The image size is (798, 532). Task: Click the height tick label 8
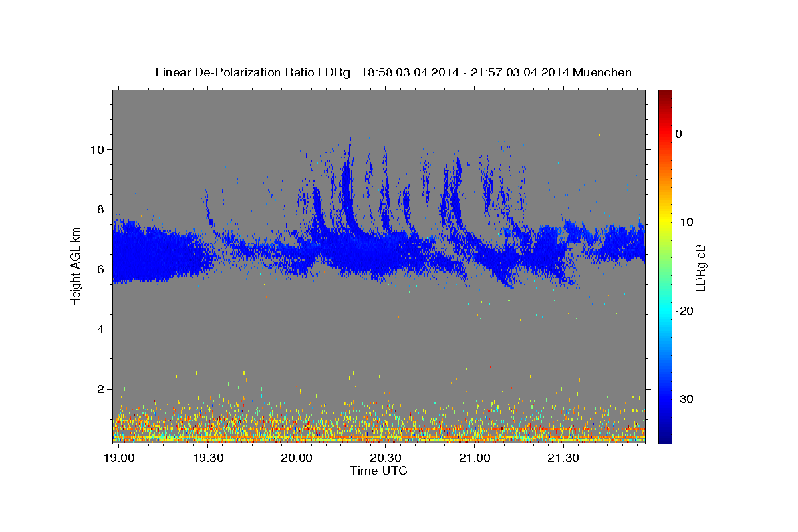(102, 209)
